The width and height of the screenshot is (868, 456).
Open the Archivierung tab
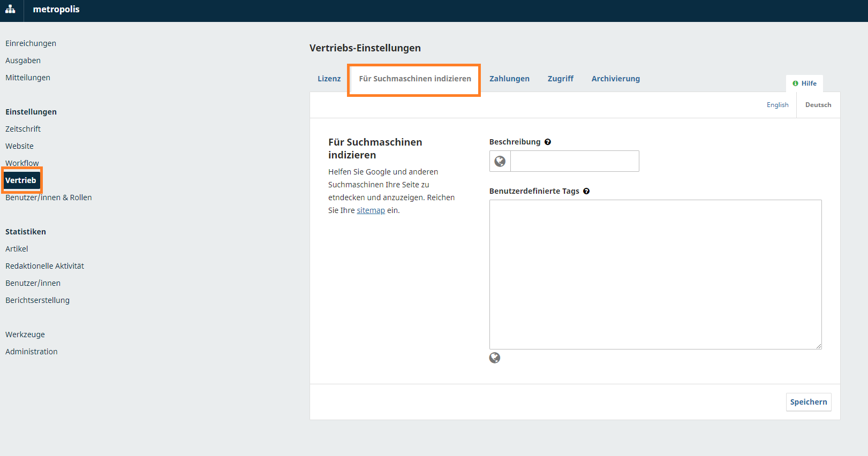[615, 79]
